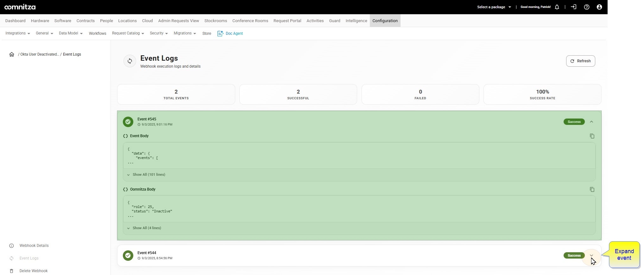Open the Store link
This screenshot has width=644, height=275.
pyautogui.click(x=207, y=34)
